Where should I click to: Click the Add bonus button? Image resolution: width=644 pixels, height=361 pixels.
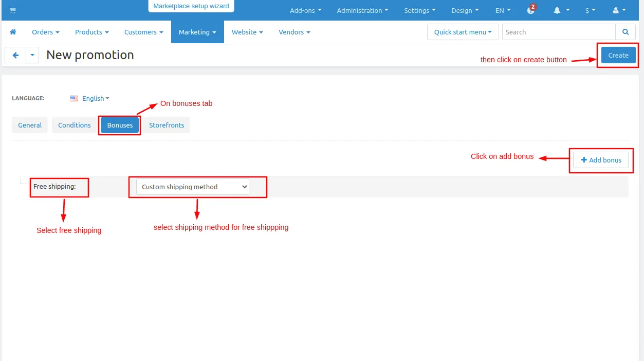click(x=601, y=160)
